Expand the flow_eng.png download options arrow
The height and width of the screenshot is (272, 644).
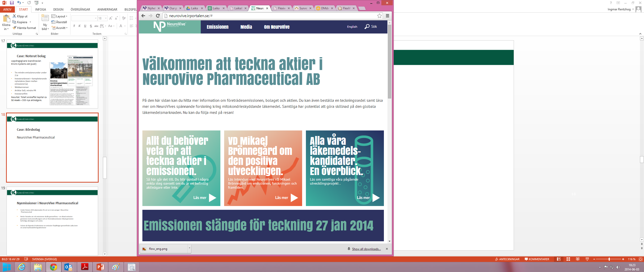[x=189, y=249]
